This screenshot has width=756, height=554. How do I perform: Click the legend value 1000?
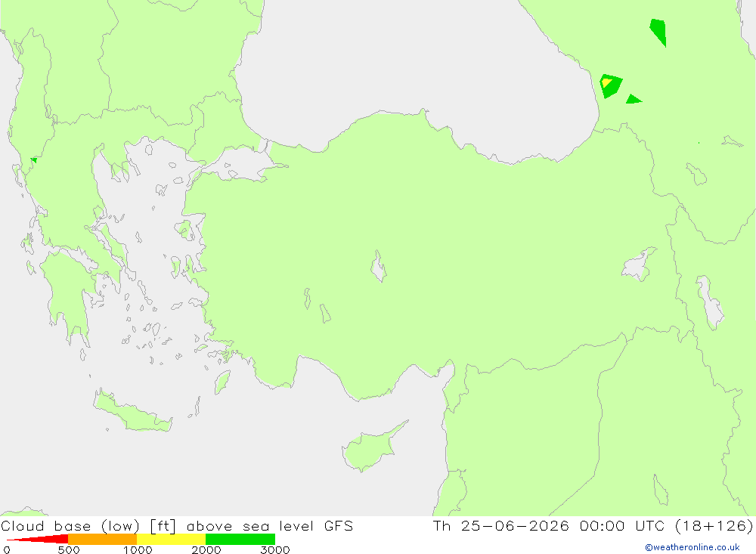[138, 549]
